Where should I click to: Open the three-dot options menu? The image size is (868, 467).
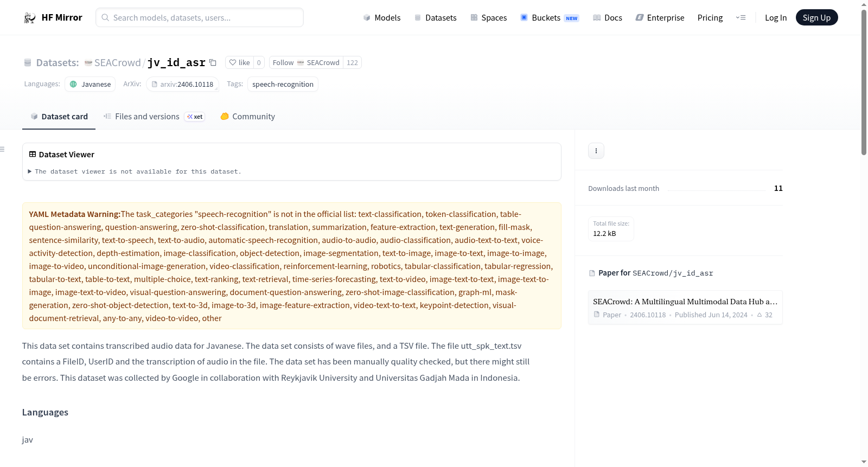point(596,151)
